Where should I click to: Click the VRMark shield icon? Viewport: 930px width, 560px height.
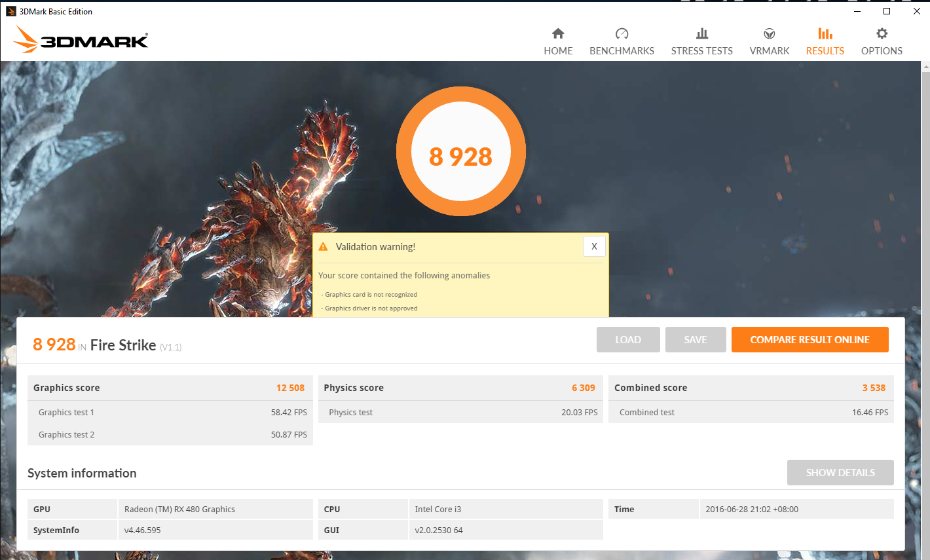pos(770,33)
